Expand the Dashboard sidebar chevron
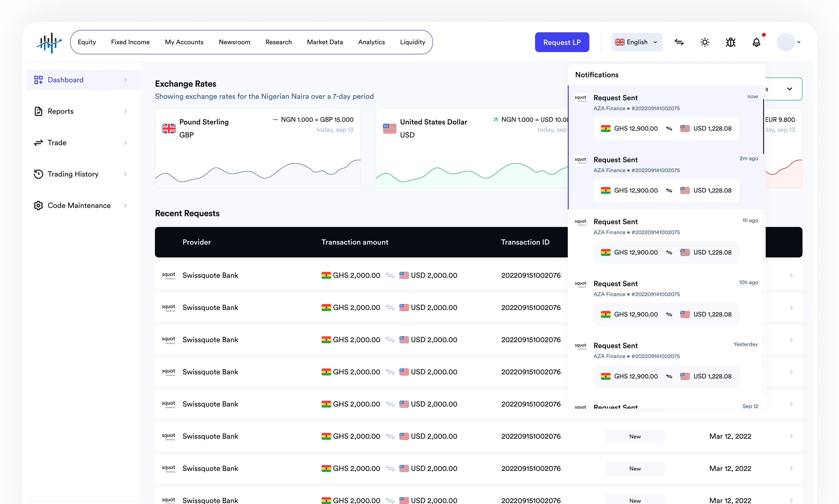This screenshot has height=504, width=839. pyautogui.click(x=125, y=80)
